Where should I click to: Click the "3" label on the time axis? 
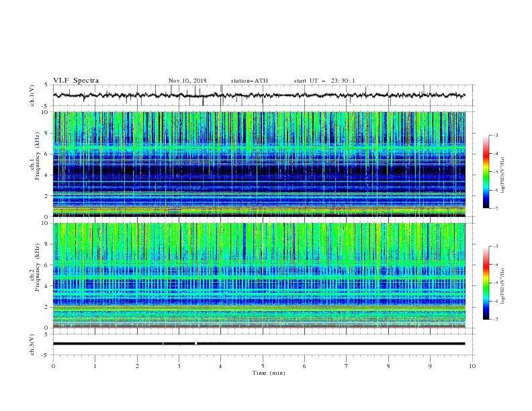click(179, 366)
